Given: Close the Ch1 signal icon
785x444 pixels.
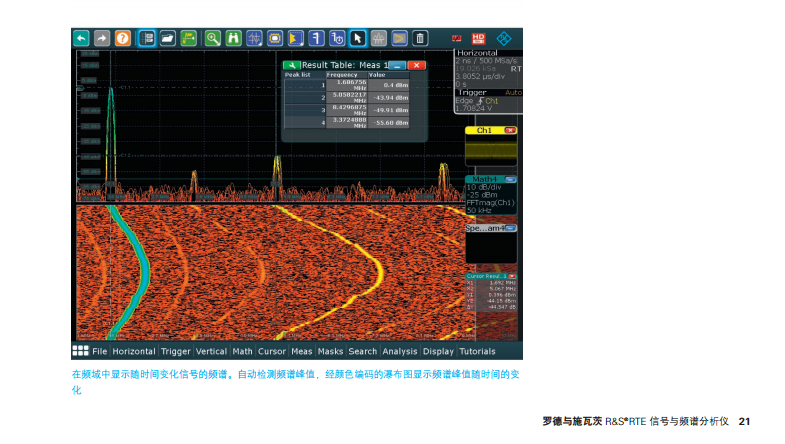Looking at the screenshot, I should pos(510,130).
